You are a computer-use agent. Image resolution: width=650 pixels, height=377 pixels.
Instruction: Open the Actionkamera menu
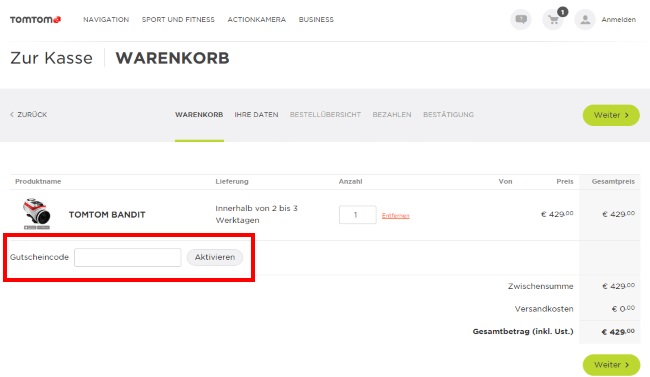[x=257, y=19]
